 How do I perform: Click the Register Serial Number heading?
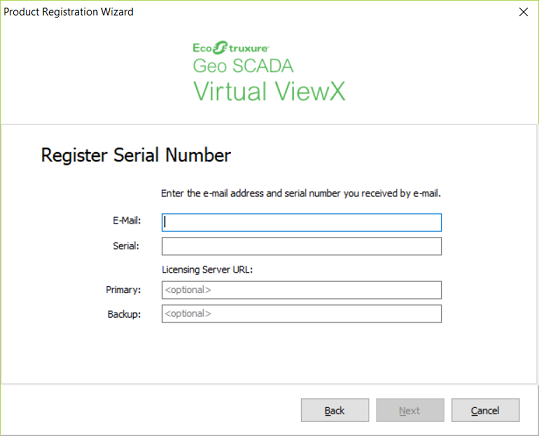136,155
